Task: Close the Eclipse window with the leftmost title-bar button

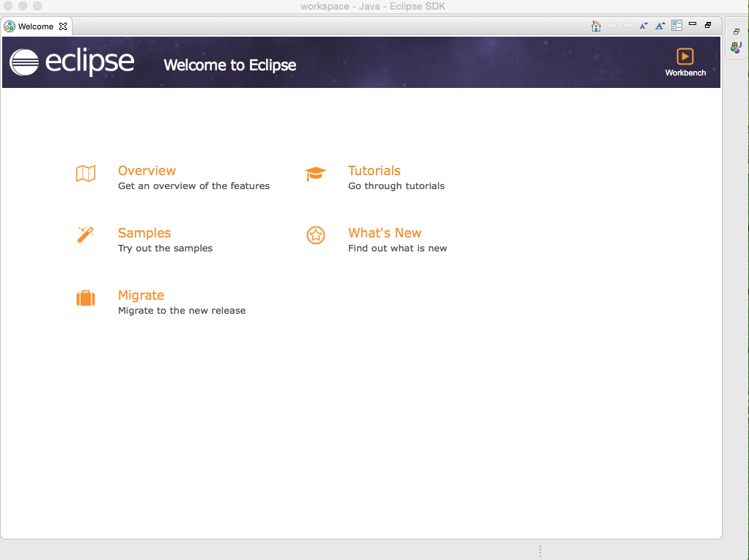Action: pos(8,6)
